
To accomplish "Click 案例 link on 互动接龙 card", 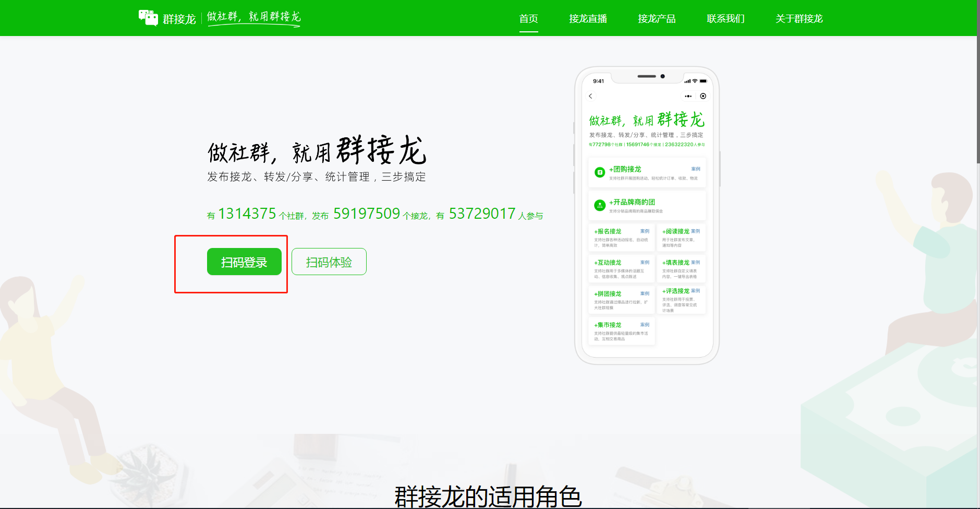I will tap(645, 263).
